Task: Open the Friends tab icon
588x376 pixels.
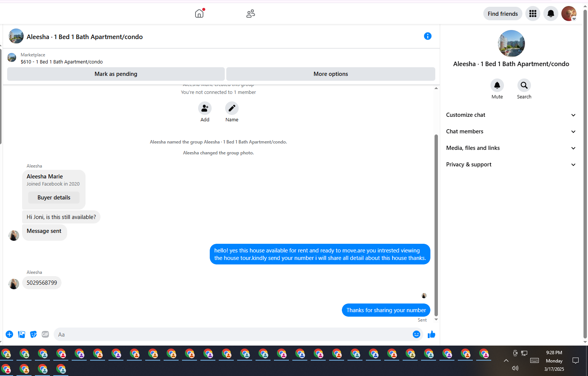Action: tap(251, 14)
